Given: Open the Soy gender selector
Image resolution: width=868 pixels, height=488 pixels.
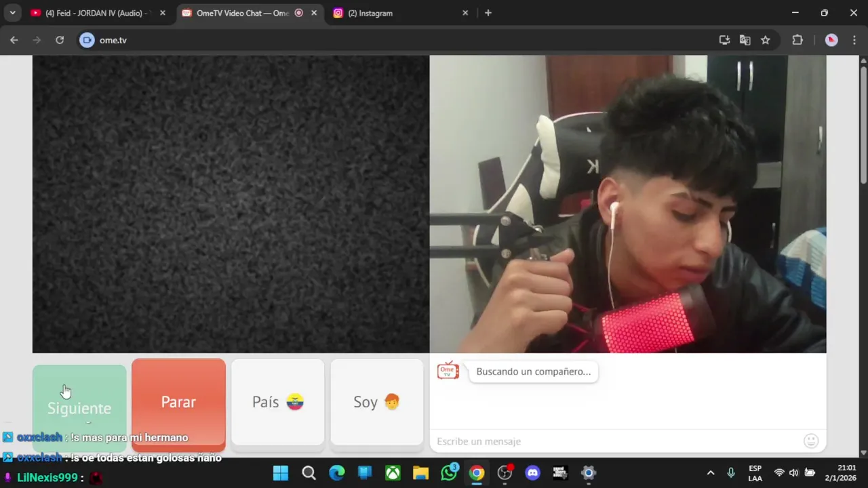Looking at the screenshot, I should [377, 402].
